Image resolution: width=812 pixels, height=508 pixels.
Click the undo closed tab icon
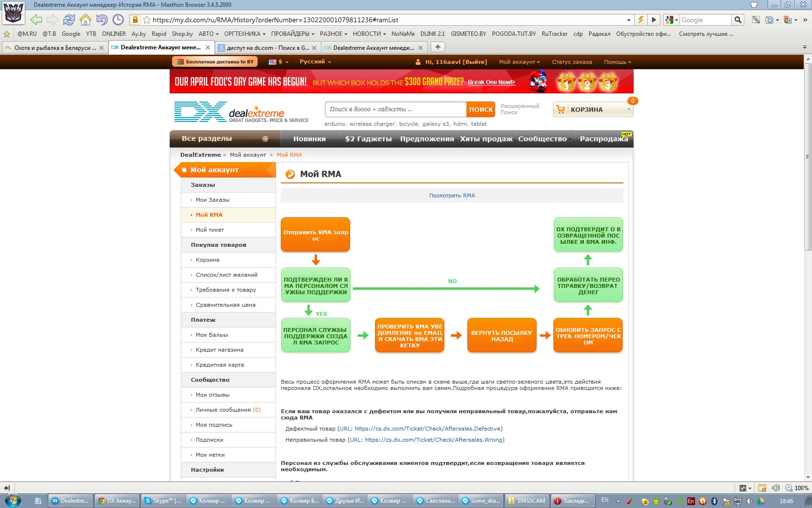click(x=101, y=20)
